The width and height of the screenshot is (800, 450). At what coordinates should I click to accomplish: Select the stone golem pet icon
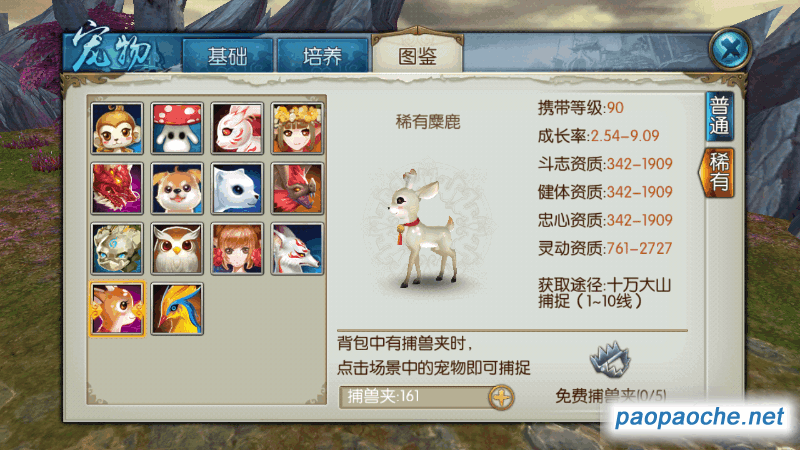click(x=117, y=248)
